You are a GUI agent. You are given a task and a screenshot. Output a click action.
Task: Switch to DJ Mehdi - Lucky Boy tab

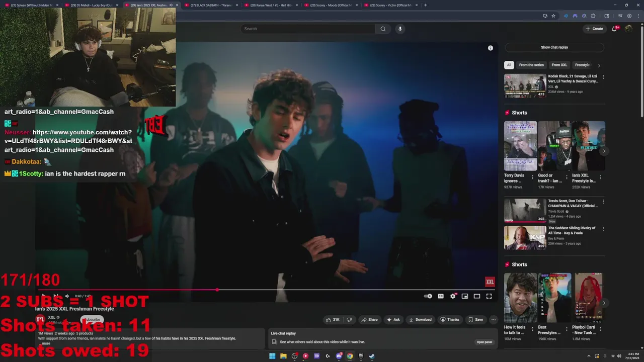pos(91,5)
